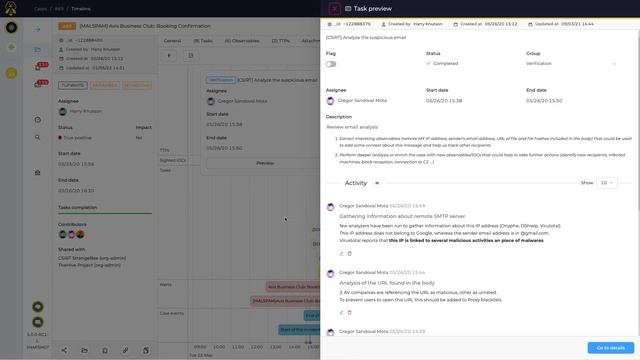This screenshot has width=640, height=360.
Task: Click the second timeline toolbar icon button
Action: 191,56
